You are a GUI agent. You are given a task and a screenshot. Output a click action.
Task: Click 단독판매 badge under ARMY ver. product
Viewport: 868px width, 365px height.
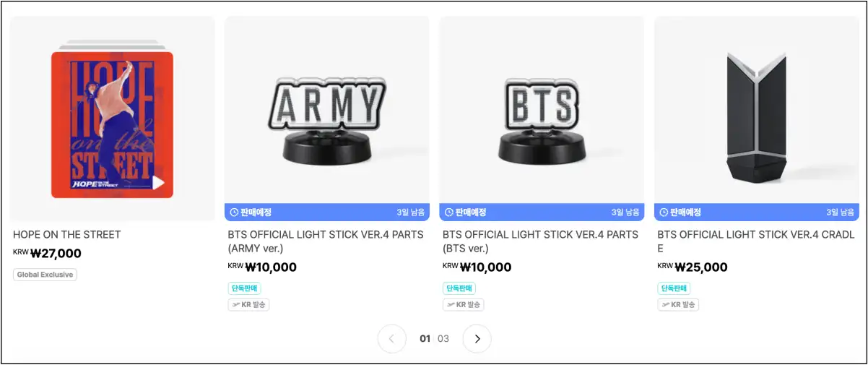[245, 288]
